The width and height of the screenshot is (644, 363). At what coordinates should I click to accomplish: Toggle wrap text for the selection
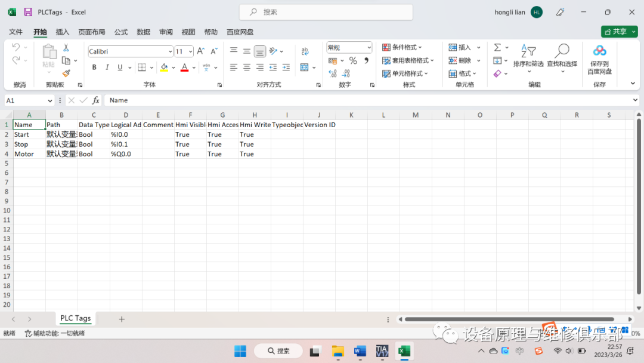305,51
